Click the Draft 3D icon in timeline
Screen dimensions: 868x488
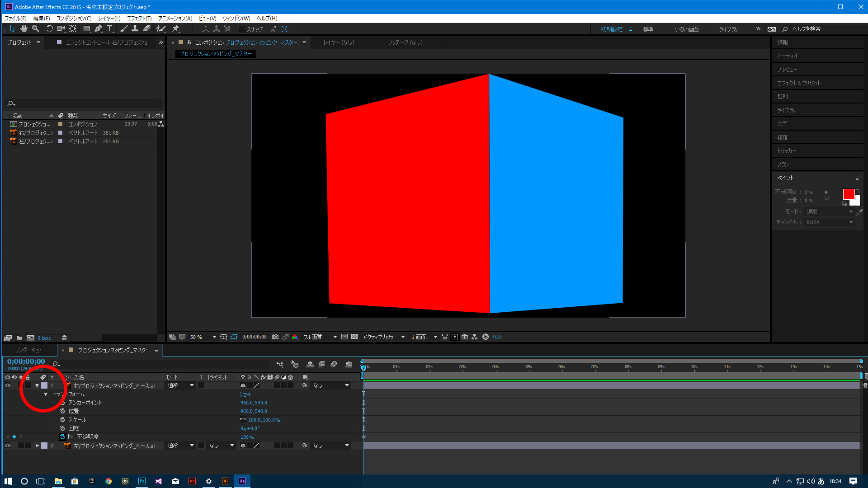(x=295, y=364)
